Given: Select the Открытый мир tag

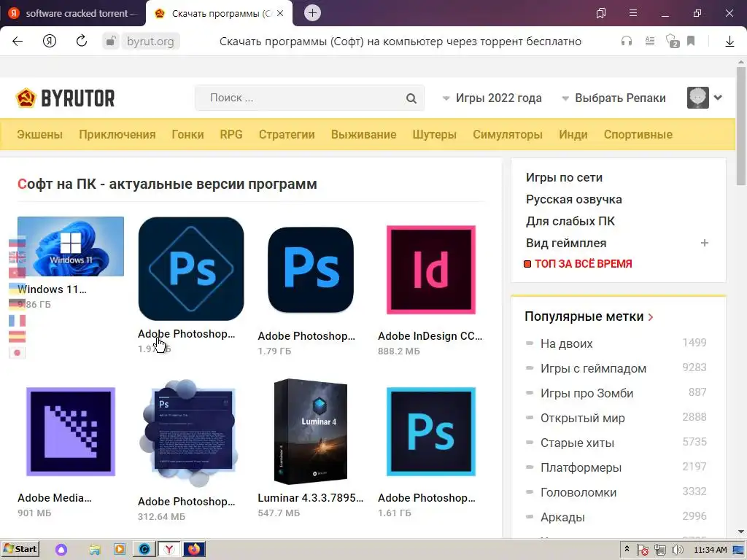Looking at the screenshot, I should point(582,418).
